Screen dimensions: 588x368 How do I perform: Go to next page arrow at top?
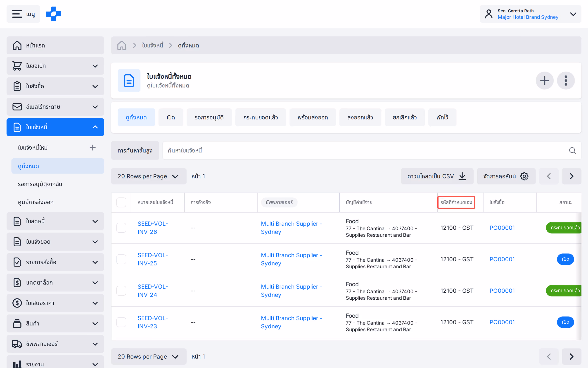(571, 176)
